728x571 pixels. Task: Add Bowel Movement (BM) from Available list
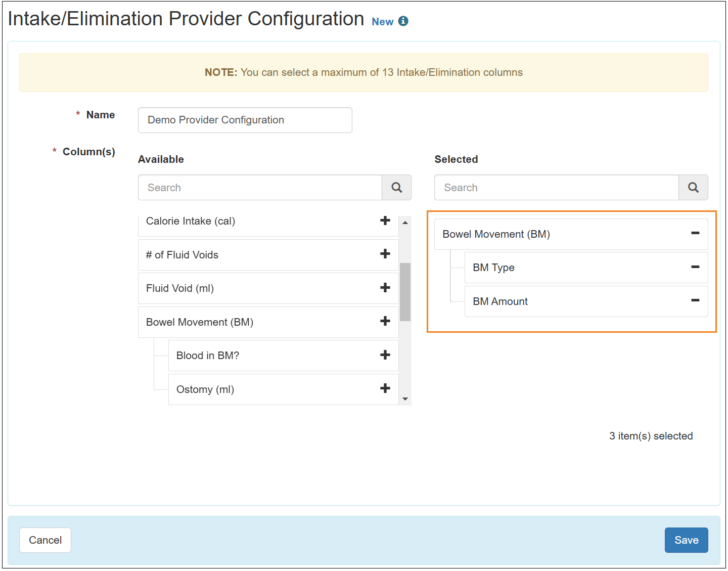(385, 321)
